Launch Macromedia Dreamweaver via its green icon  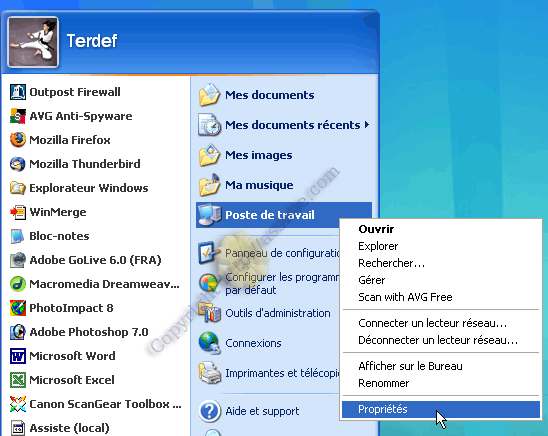[x=17, y=284]
